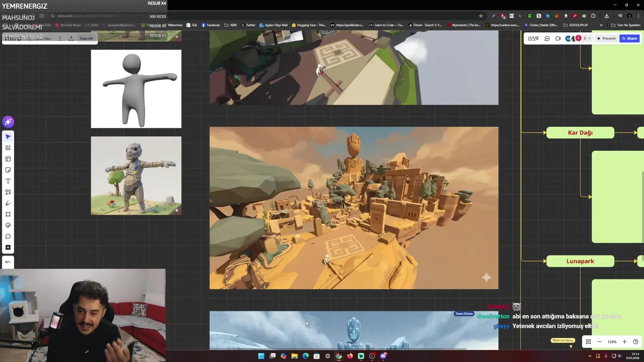Open taskbar clock showing 21:14

632,356
